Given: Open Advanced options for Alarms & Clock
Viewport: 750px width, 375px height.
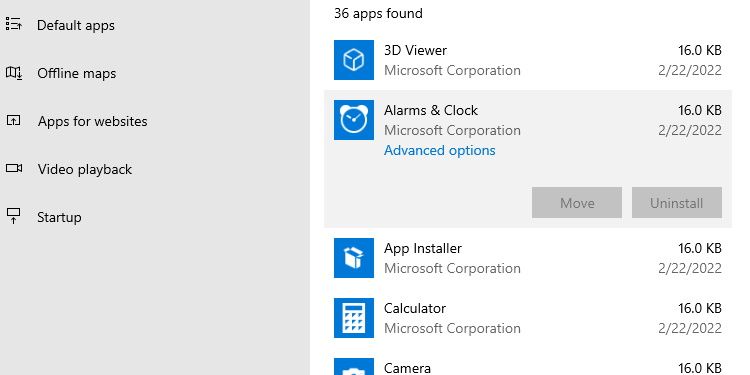Looking at the screenshot, I should point(440,150).
